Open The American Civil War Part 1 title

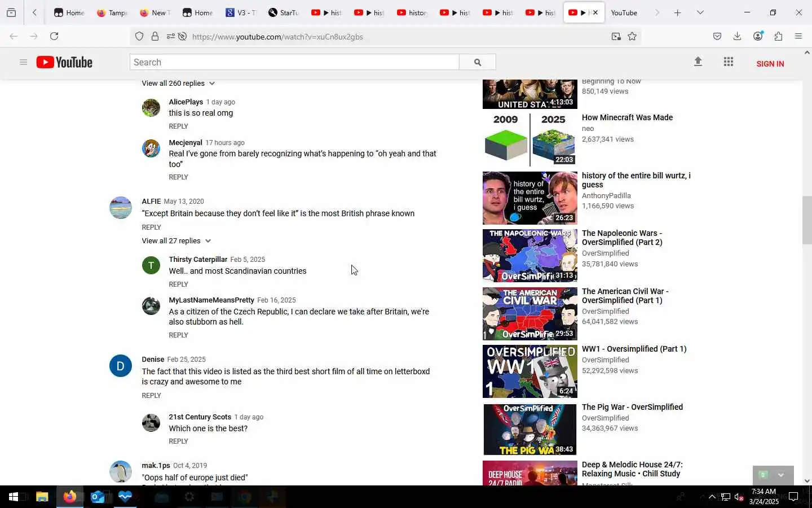[x=625, y=296]
